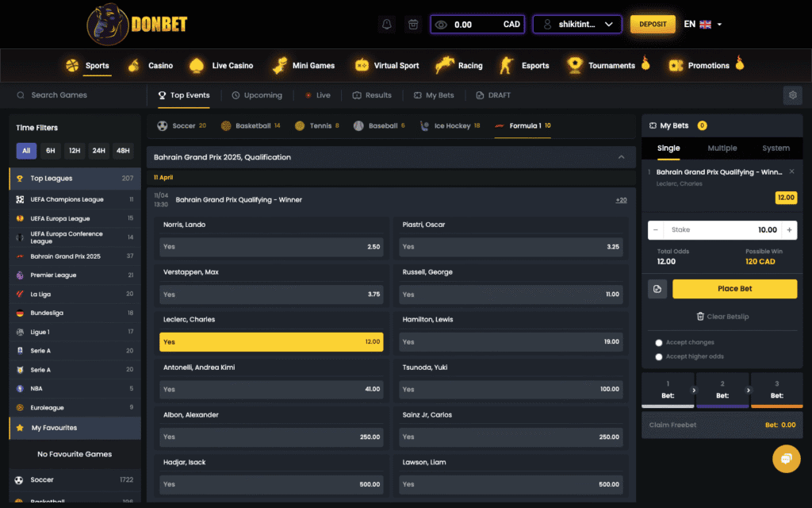Remove Bahrain Grand Prix bet from betslip
The height and width of the screenshot is (508, 812).
(x=791, y=171)
